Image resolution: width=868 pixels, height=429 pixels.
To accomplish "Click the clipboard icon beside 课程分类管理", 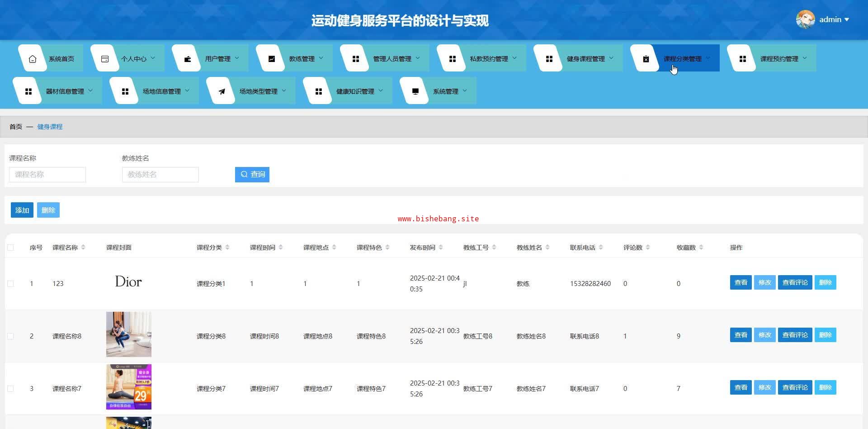I will pos(646,59).
